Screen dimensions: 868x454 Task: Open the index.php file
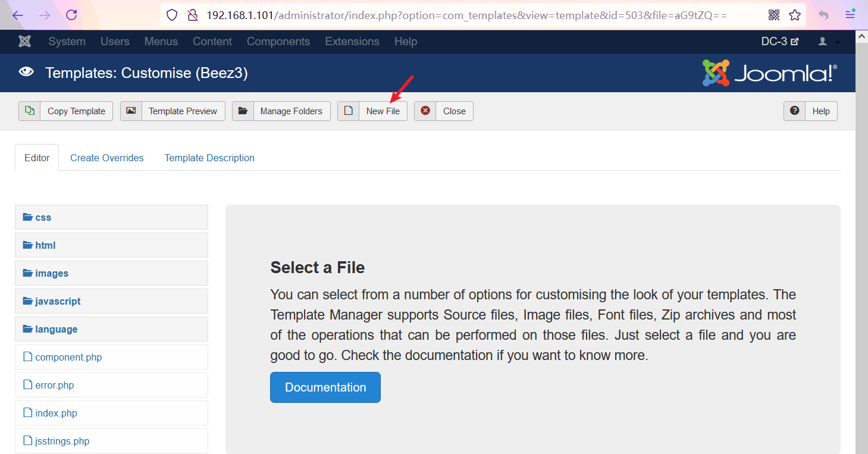tap(111, 413)
